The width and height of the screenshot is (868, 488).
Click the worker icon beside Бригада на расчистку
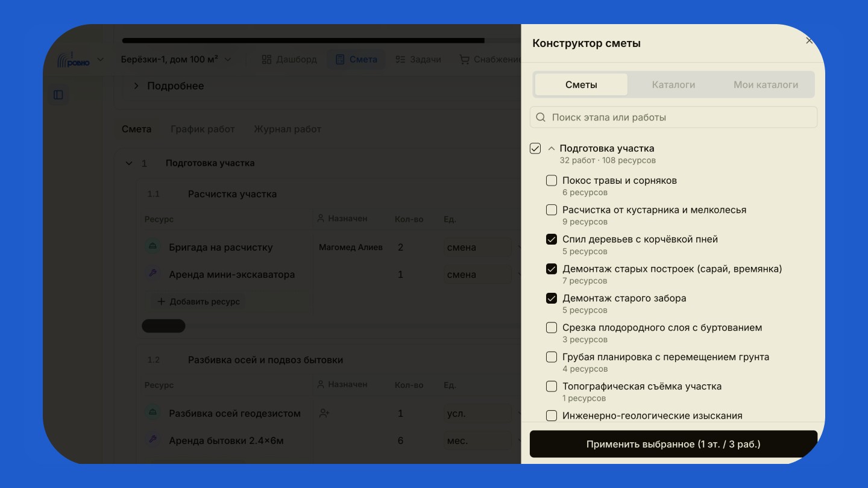(153, 246)
